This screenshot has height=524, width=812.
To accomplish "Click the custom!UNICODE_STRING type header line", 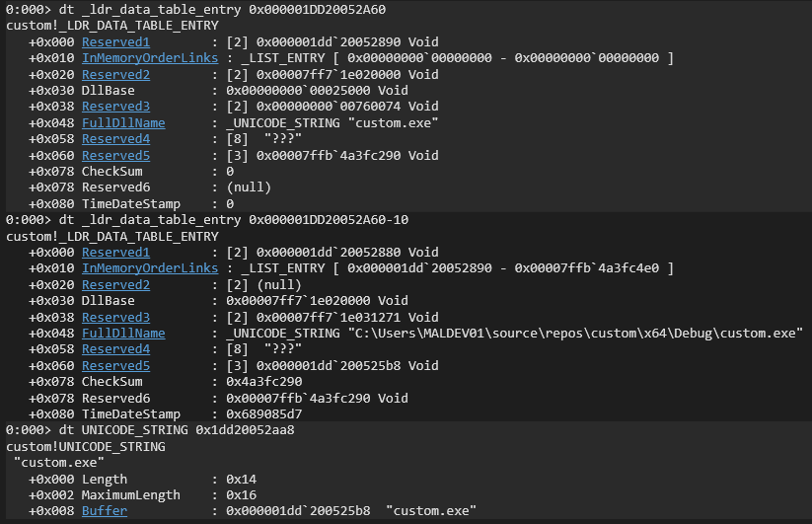I will (x=86, y=446).
